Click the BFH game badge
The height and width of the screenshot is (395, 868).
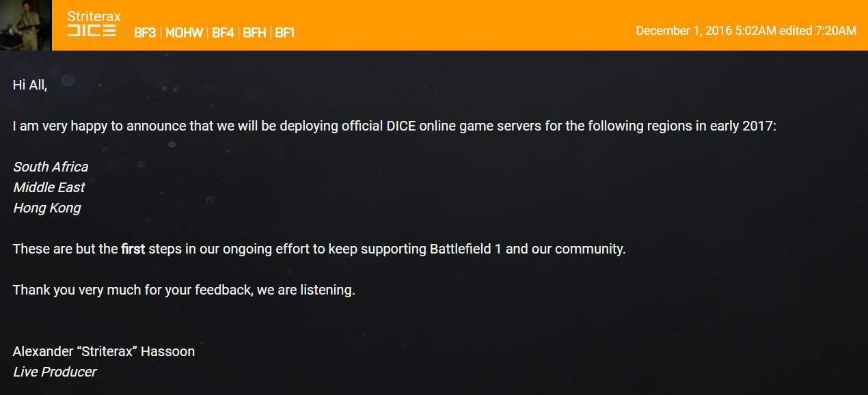tap(254, 33)
